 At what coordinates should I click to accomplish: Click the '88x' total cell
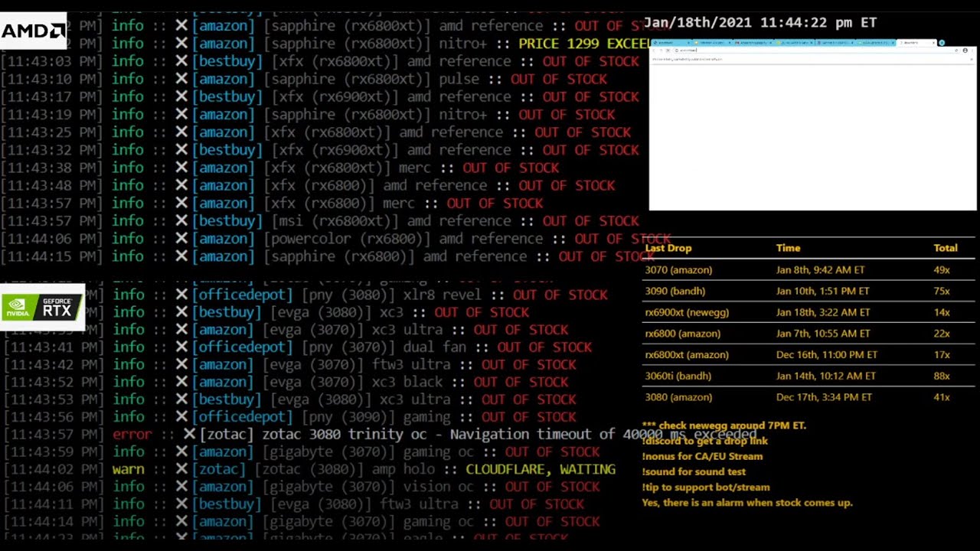coord(942,376)
